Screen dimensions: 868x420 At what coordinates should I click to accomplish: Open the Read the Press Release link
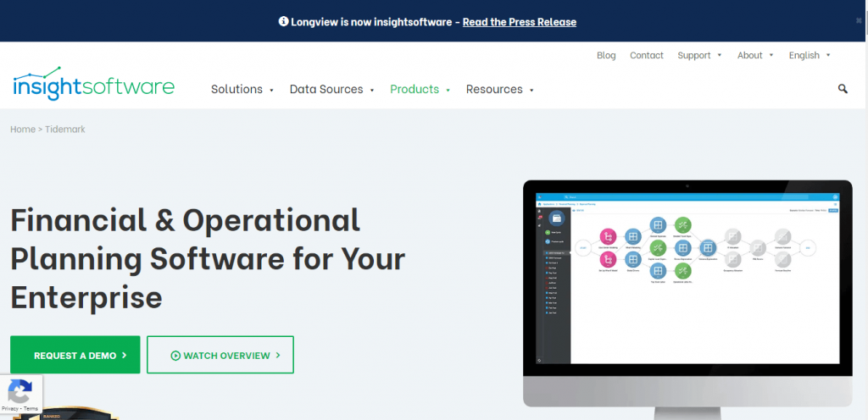pyautogui.click(x=520, y=22)
